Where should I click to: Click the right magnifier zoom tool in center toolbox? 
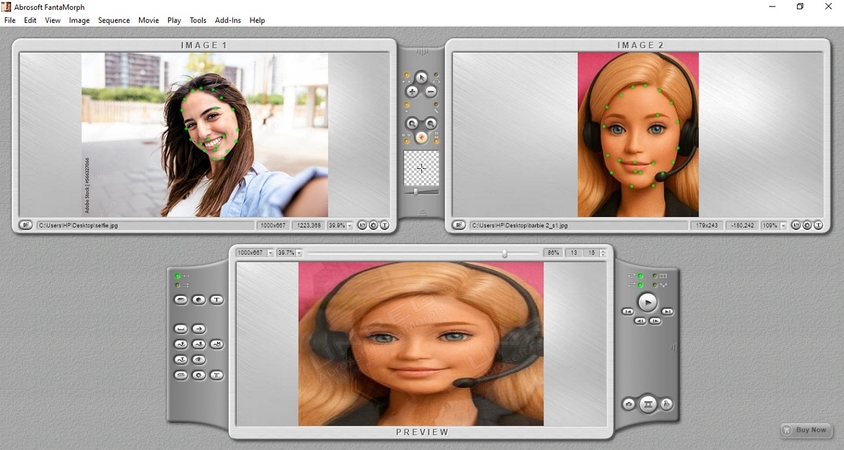click(431, 123)
